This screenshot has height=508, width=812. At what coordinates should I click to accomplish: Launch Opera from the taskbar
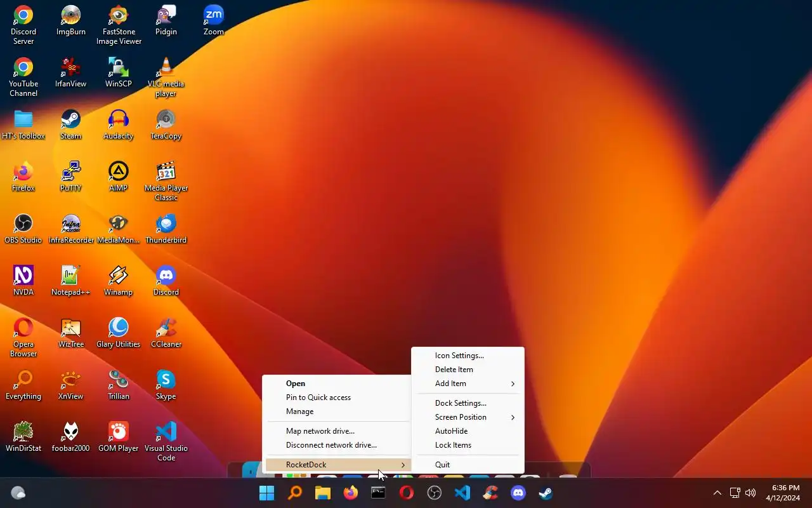pos(407,493)
